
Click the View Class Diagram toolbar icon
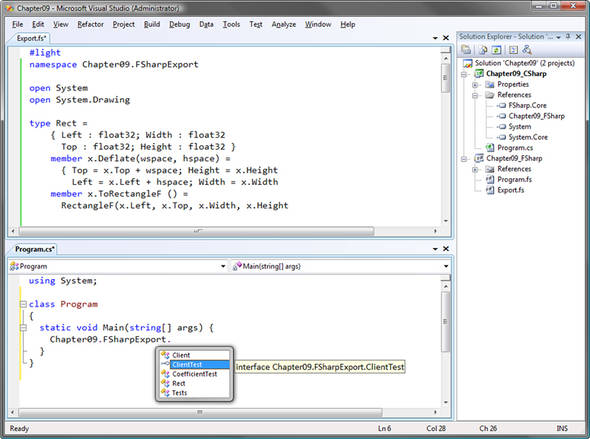(527, 50)
